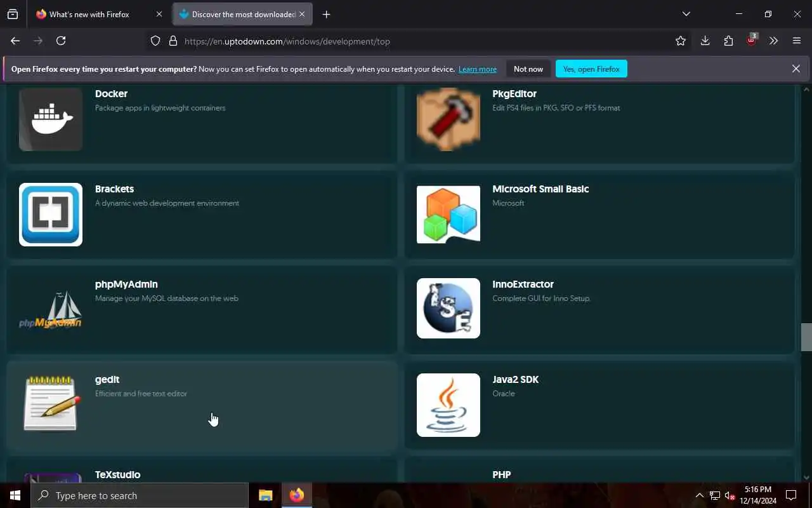
Task: Click 'Package apps in lightweight containers' text
Action: 160,108
